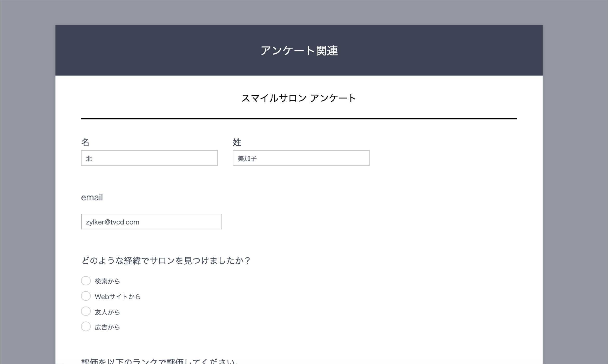Image resolution: width=608 pixels, height=364 pixels.
Task: Click the black divider line under title
Action: tap(299, 119)
